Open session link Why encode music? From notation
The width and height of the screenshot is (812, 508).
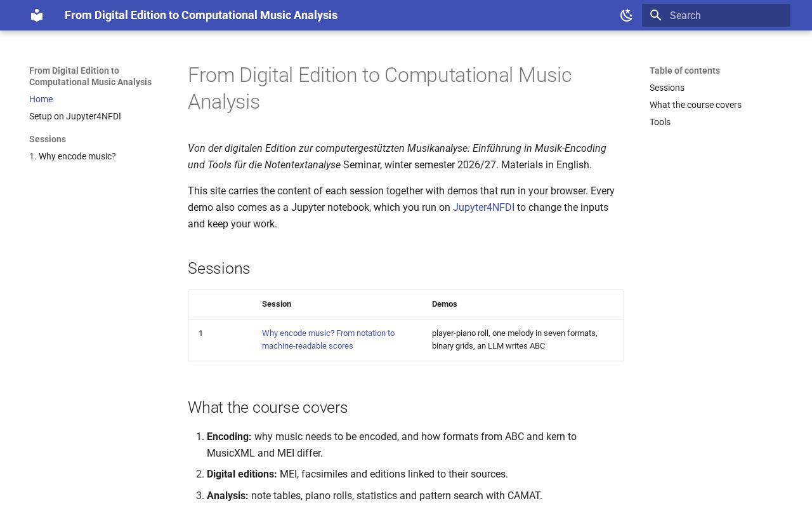(328, 339)
